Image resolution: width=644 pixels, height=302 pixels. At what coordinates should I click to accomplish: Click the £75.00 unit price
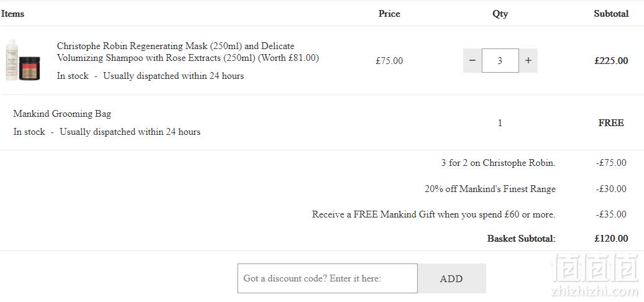pyautogui.click(x=389, y=61)
